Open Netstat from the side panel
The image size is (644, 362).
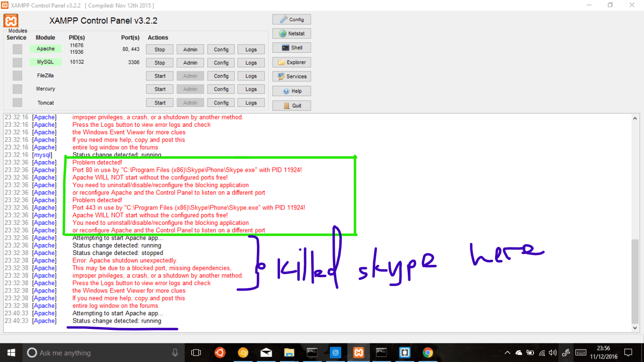pos(291,34)
